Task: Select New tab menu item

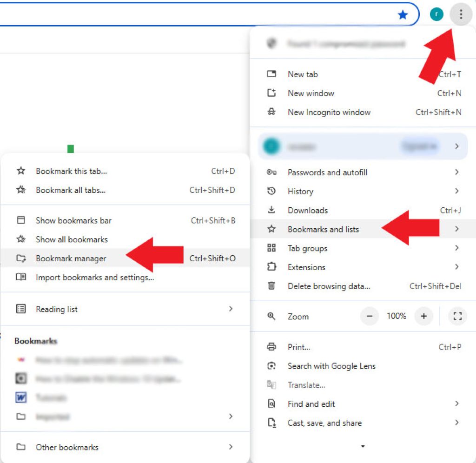Action: coord(363,74)
